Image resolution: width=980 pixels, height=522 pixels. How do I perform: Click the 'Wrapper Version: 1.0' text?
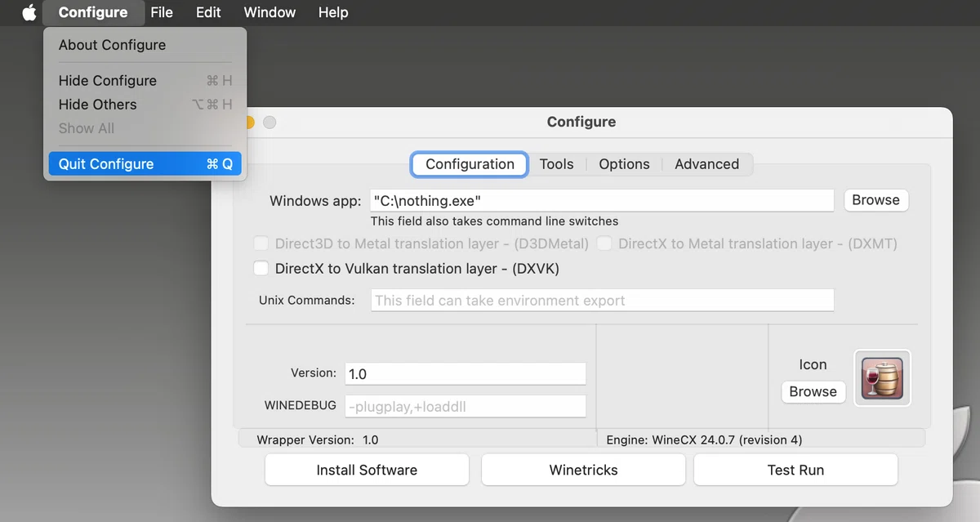click(318, 439)
